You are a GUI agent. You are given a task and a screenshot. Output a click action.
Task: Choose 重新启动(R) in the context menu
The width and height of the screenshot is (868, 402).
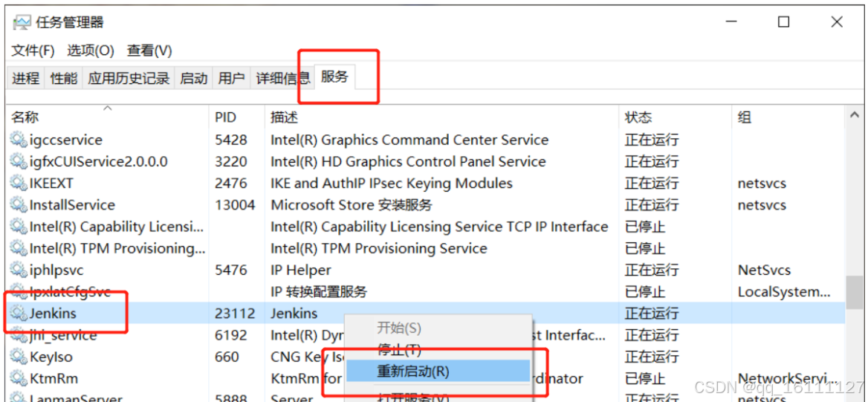pyautogui.click(x=438, y=371)
